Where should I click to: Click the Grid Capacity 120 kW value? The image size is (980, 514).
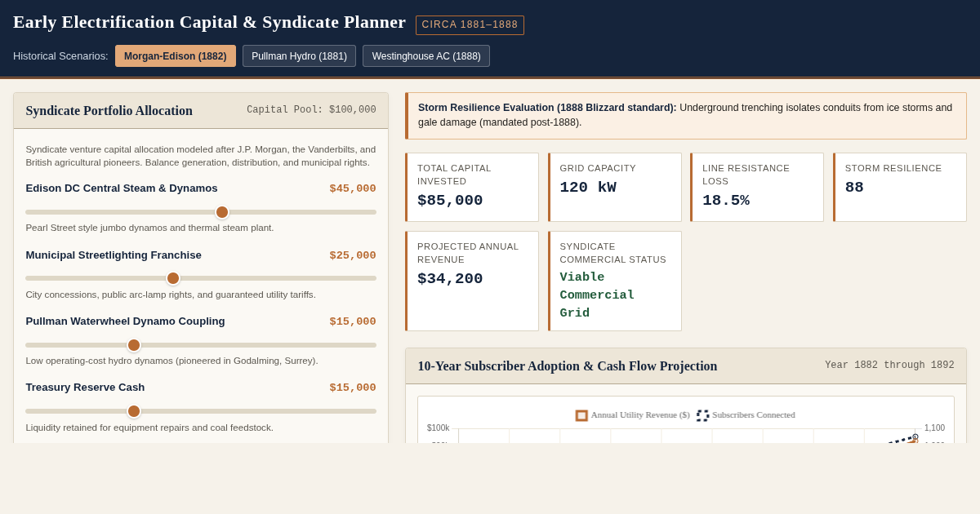tap(588, 188)
